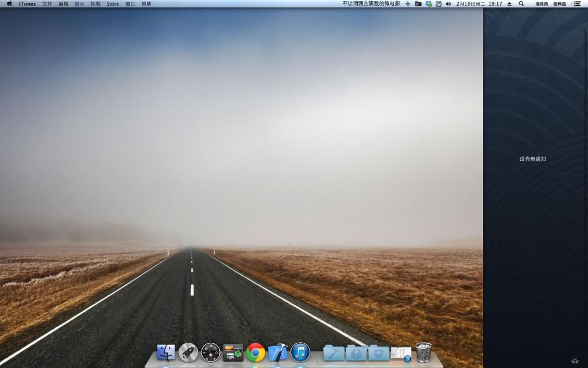588x368 pixels.
Task: Launch Xcode from the Dock
Action: pos(278,352)
